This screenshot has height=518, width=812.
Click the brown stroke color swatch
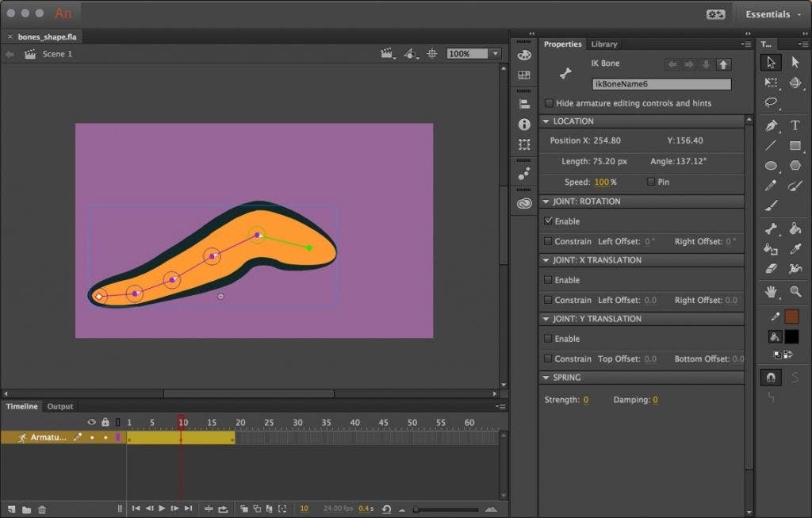[x=791, y=317]
